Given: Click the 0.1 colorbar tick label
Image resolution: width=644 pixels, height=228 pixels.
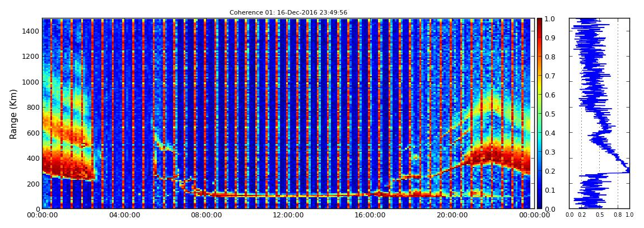Looking at the screenshot, I should (x=549, y=190).
